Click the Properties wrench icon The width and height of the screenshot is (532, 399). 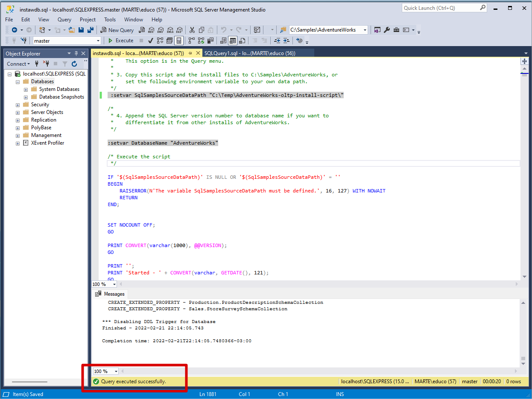(x=387, y=30)
